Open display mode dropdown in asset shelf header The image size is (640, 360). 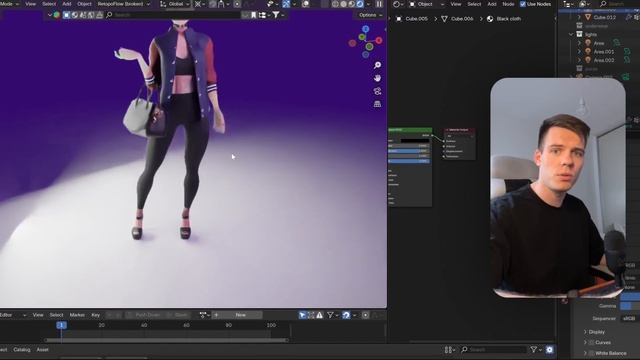pos(264,15)
